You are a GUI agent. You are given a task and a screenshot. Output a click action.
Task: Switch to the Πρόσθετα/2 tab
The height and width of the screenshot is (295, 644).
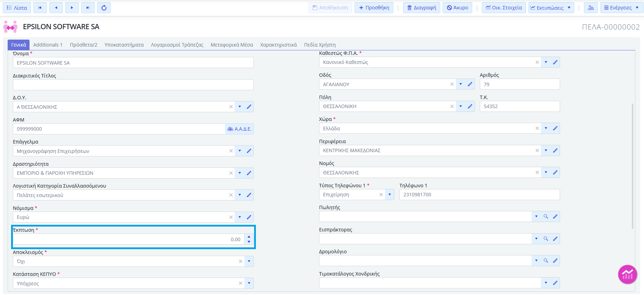pos(84,45)
